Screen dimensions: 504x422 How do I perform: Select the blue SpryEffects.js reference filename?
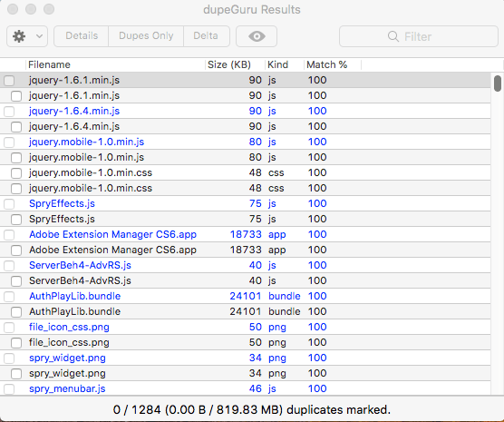pyautogui.click(x=62, y=204)
